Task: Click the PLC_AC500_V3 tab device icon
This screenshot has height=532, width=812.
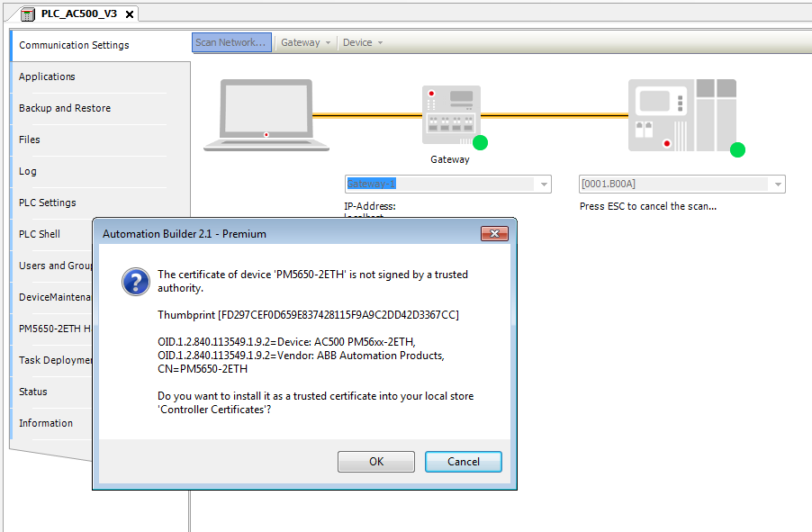Action: (x=27, y=14)
